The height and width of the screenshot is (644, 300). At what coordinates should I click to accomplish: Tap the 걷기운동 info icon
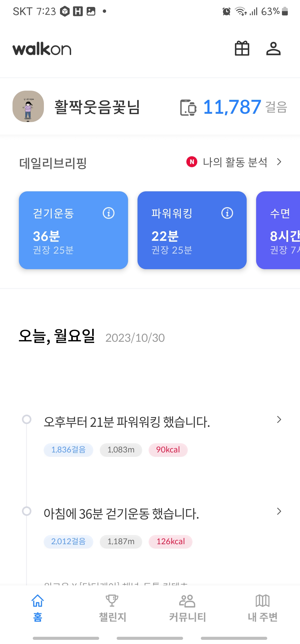click(x=109, y=213)
